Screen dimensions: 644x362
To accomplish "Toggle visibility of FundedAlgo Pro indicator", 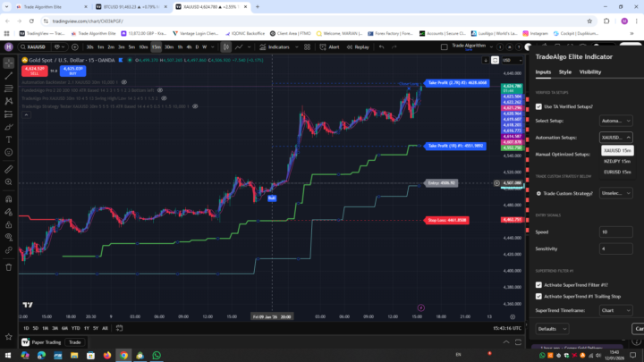I will (x=160, y=90).
